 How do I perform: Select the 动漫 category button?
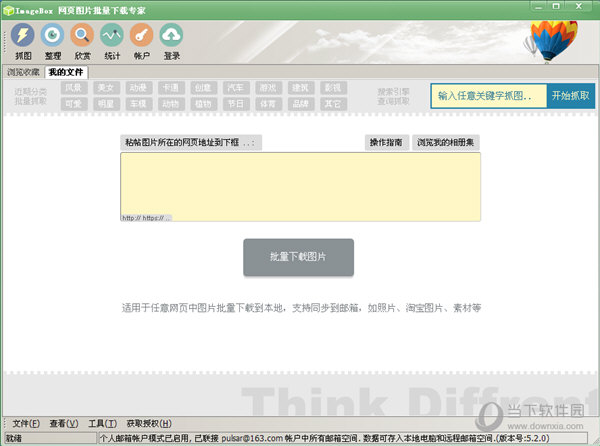(139, 88)
